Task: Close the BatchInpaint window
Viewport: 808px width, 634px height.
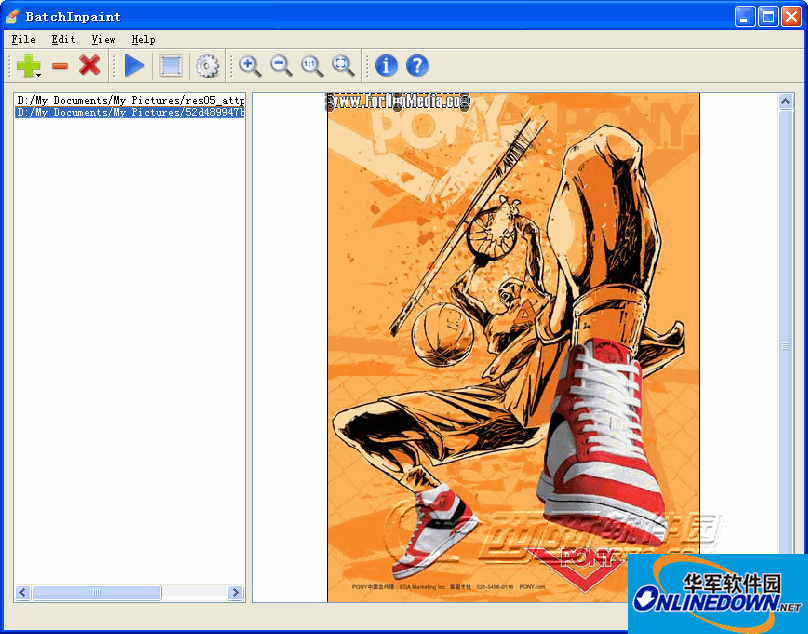Action: pos(791,16)
